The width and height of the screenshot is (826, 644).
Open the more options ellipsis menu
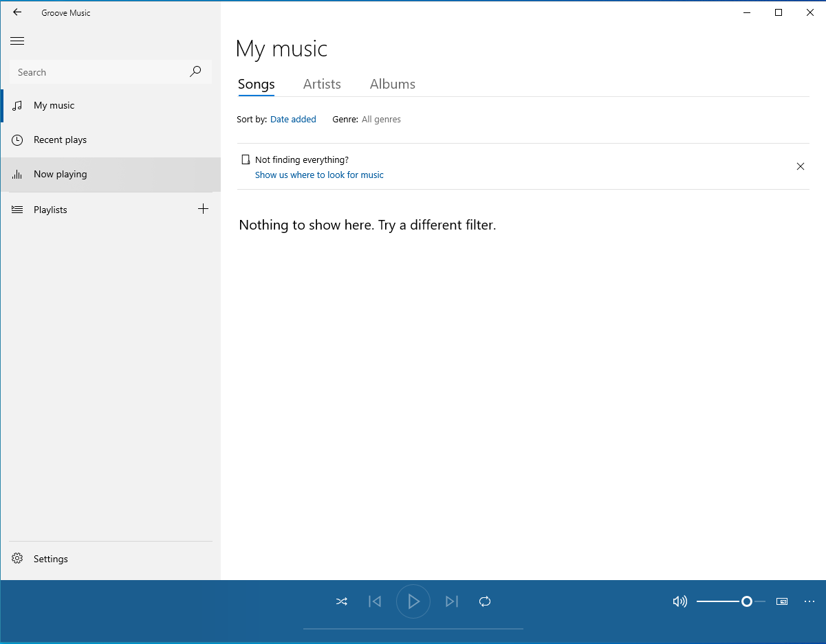809,601
